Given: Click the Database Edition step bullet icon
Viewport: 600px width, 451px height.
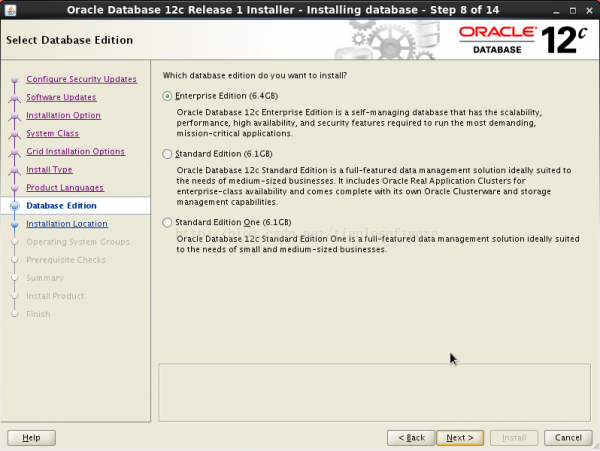Looking at the screenshot, I should 15,206.
